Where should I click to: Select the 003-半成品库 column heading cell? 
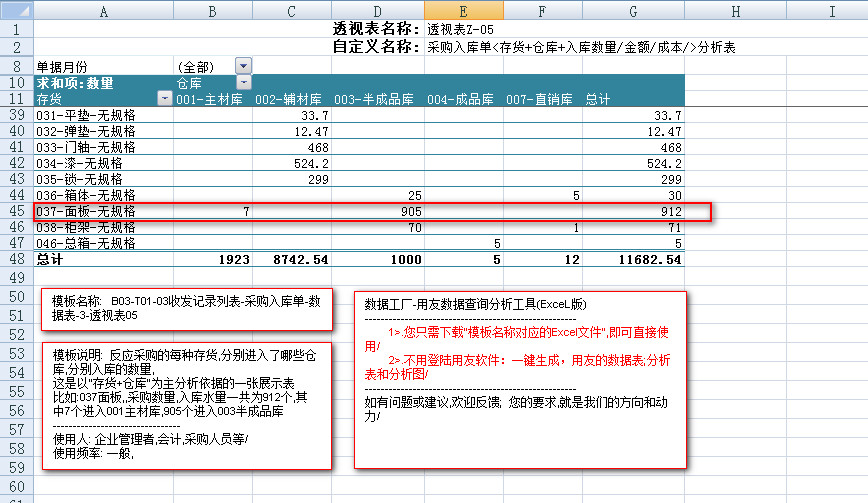(x=372, y=100)
